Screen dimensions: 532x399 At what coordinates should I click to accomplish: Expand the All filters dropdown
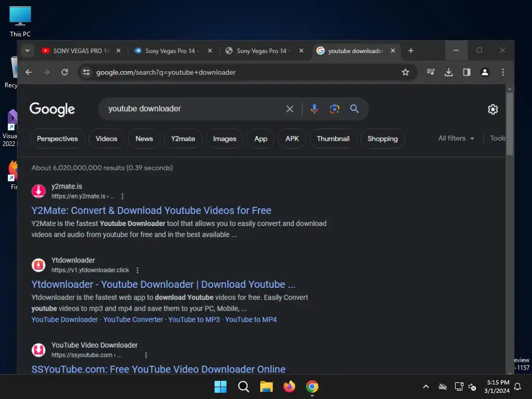(456, 138)
